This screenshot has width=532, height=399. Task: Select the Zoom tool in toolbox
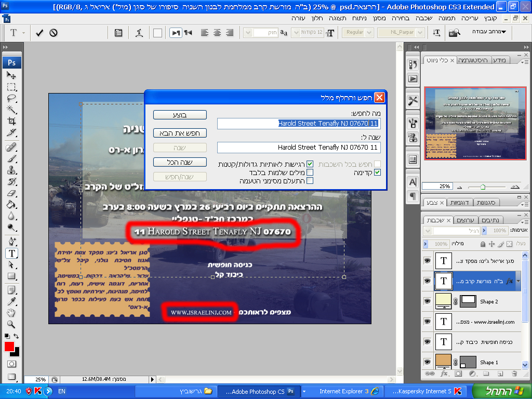11,324
